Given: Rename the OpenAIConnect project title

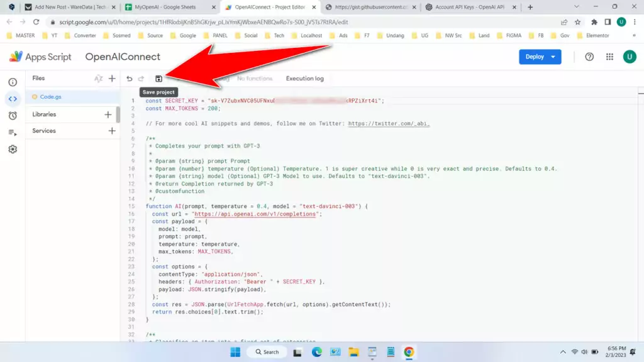Looking at the screenshot, I should tap(123, 57).
